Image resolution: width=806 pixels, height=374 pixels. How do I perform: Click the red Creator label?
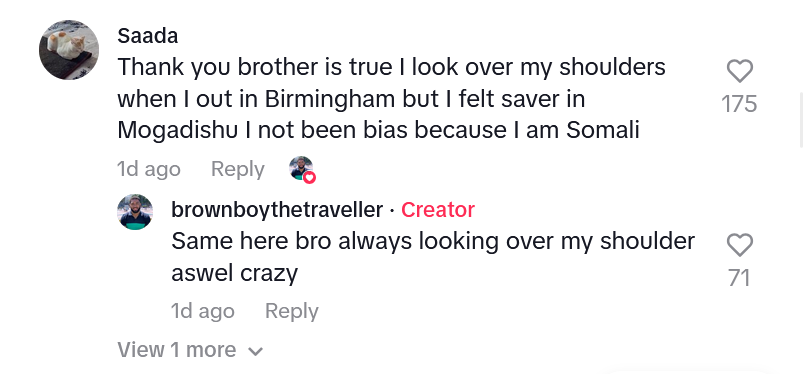point(437,210)
